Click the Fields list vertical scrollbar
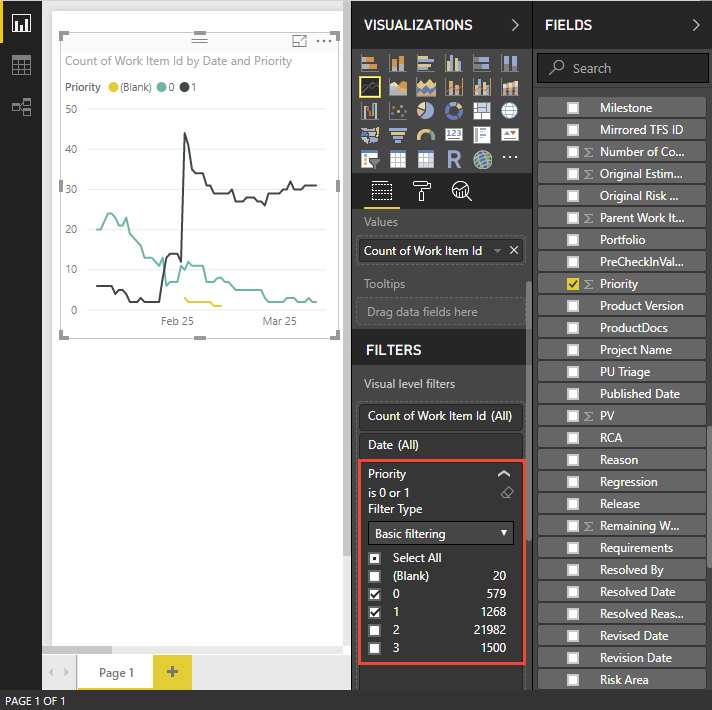The image size is (712, 710). click(709, 497)
